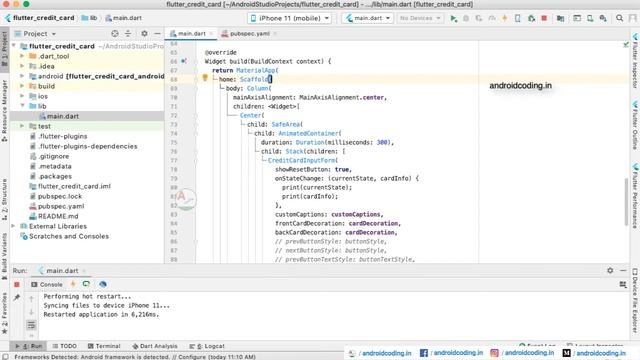
Task: Open iPhone 11 (mobile) device dropdown
Action: point(289,18)
